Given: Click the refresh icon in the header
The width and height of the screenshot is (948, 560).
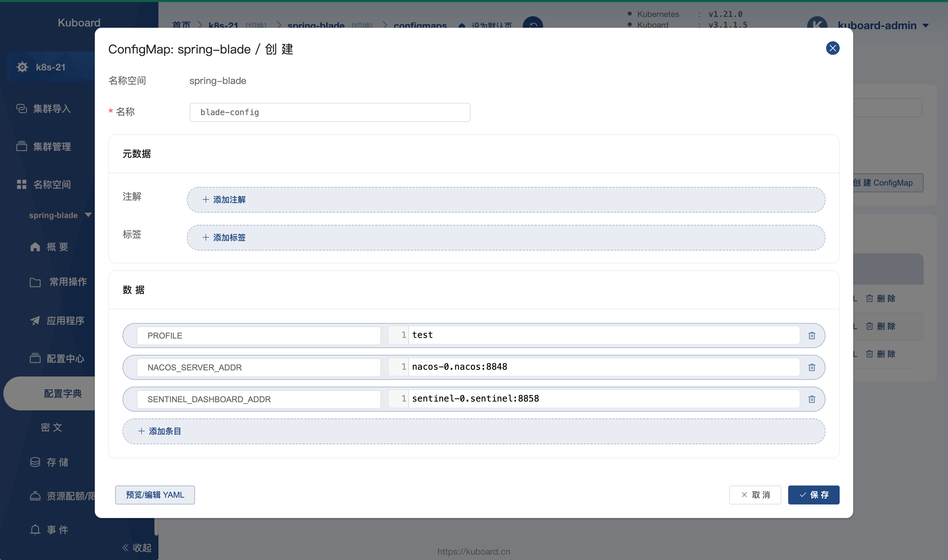Looking at the screenshot, I should pyautogui.click(x=533, y=23).
